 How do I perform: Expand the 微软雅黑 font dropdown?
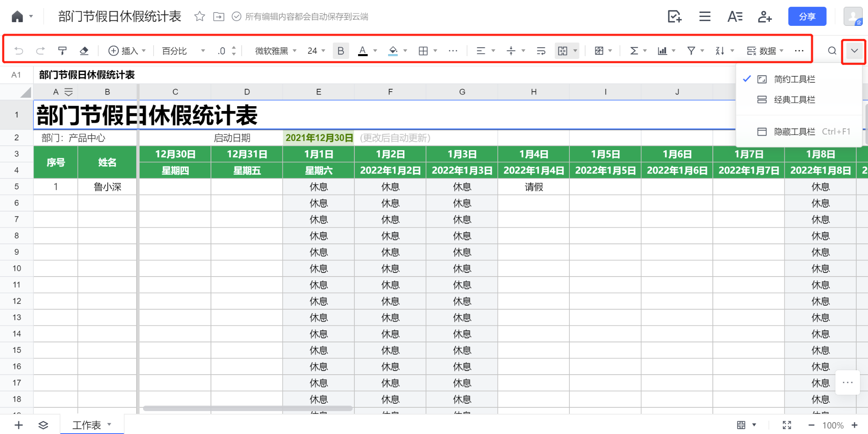(x=276, y=51)
